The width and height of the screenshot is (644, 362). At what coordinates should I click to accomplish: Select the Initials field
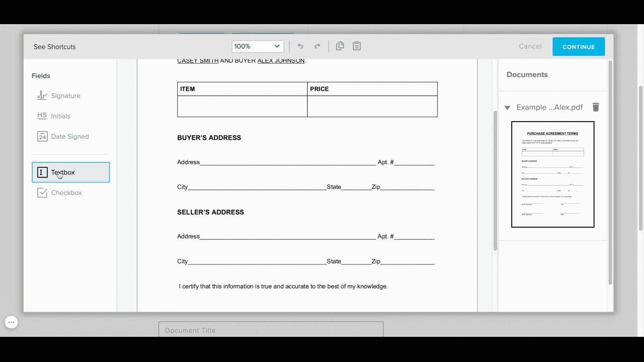(x=54, y=116)
